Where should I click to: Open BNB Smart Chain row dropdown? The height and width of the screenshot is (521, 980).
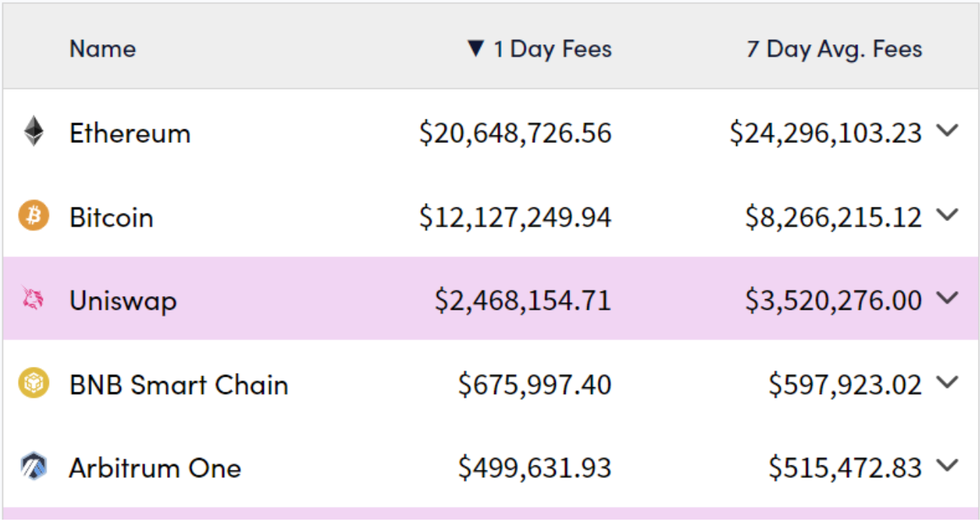tap(948, 382)
